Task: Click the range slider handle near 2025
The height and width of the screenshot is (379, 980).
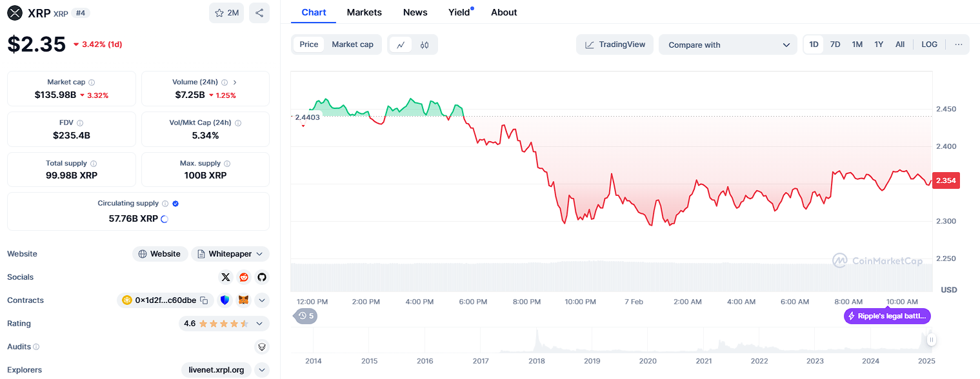Action: pos(931,339)
